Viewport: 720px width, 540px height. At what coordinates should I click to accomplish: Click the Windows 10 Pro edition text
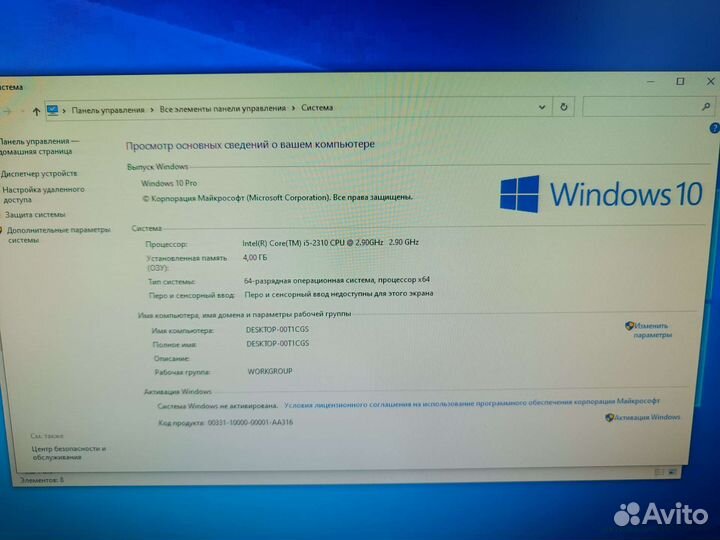[169, 183]
